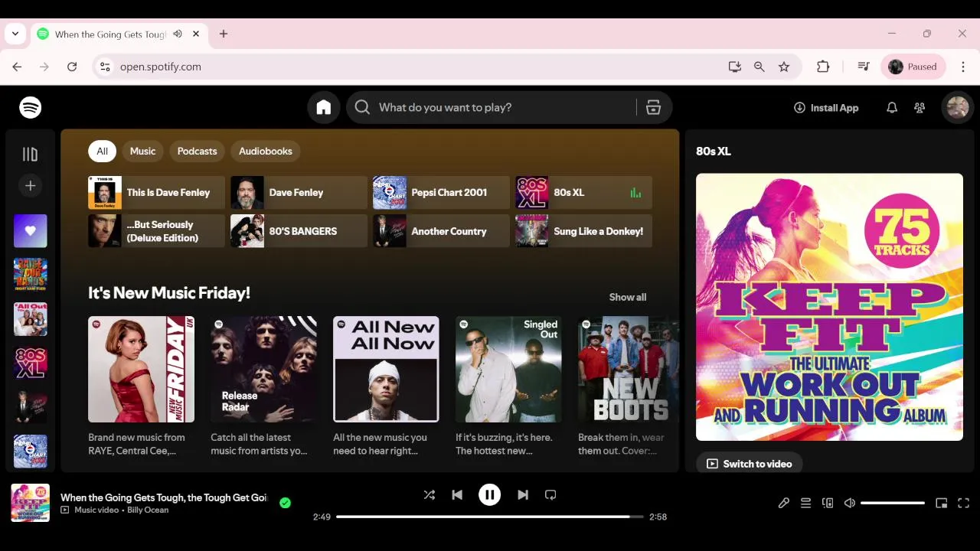Open the user profile avatar menu
980x551 pixels.
coord(958,108)
